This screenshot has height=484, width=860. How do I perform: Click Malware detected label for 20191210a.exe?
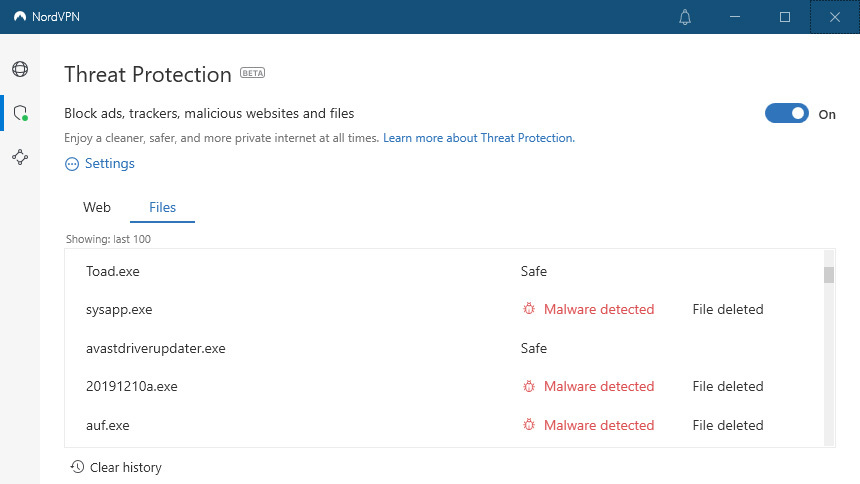599,386
